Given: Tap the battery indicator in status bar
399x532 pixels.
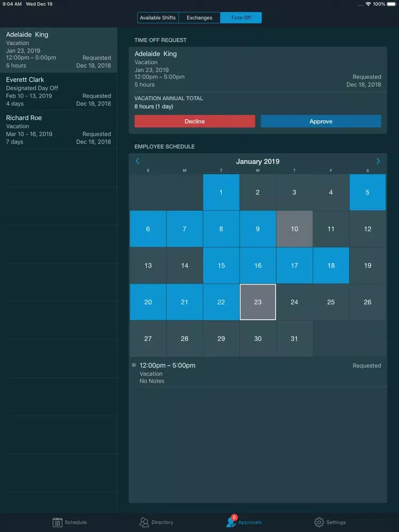Looking at the screenshot, I should pyautogui.click(x=392, y=4).
